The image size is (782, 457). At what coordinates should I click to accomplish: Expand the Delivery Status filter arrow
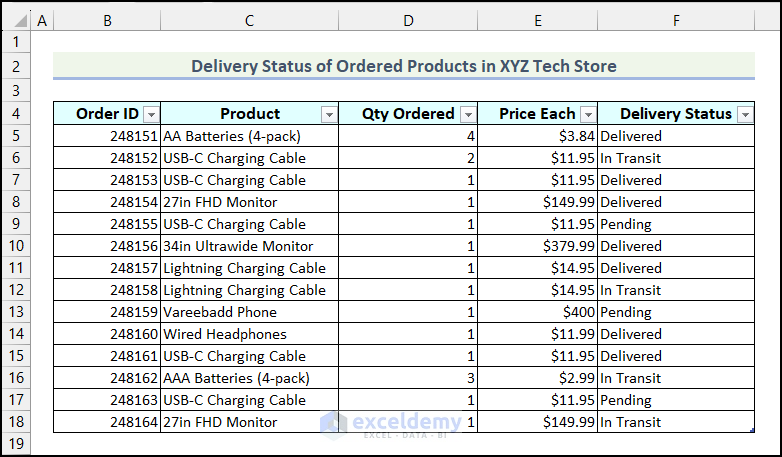pos(744,115)
